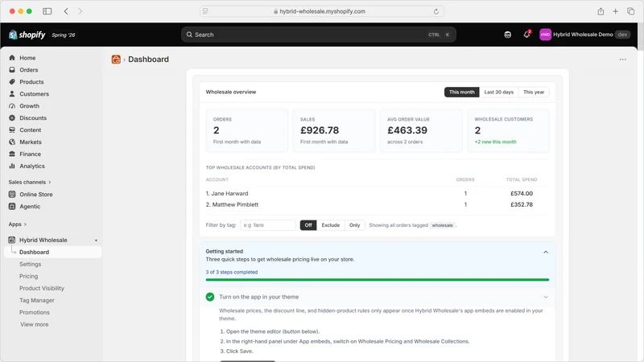The width and height of the screenshot is (644, 362).
Task: Set tag filter mode to Off
Action: (x=308, y=225)
